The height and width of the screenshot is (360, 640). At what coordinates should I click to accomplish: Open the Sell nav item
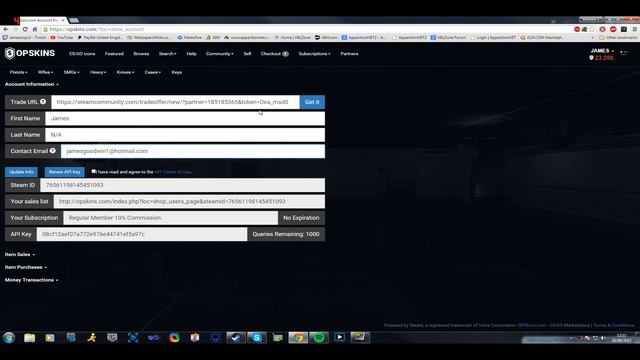click(247, 53)
